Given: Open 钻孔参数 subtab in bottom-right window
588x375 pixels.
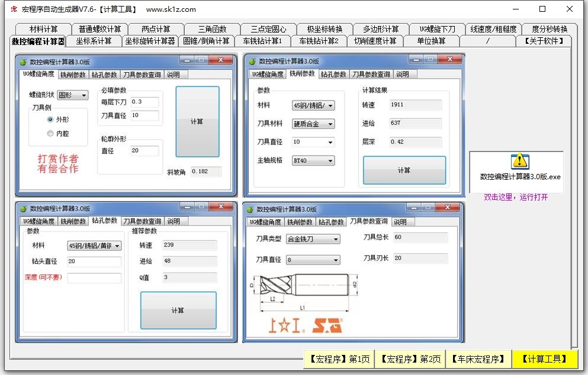Looking at the screenshot, I should coord(331,222).
